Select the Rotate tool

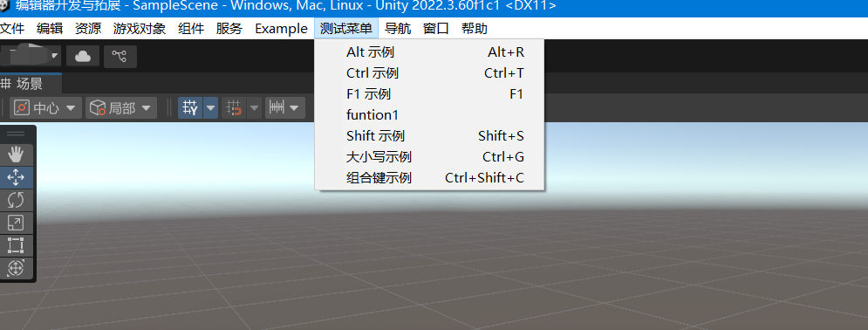pyautogui.click(x=16, y=200)
